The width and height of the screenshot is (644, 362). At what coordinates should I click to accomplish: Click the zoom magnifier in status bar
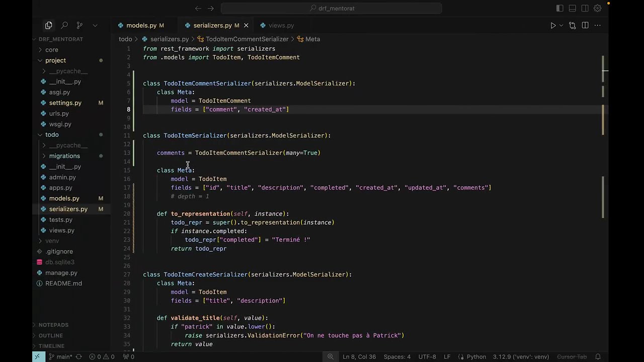(331, 356)
